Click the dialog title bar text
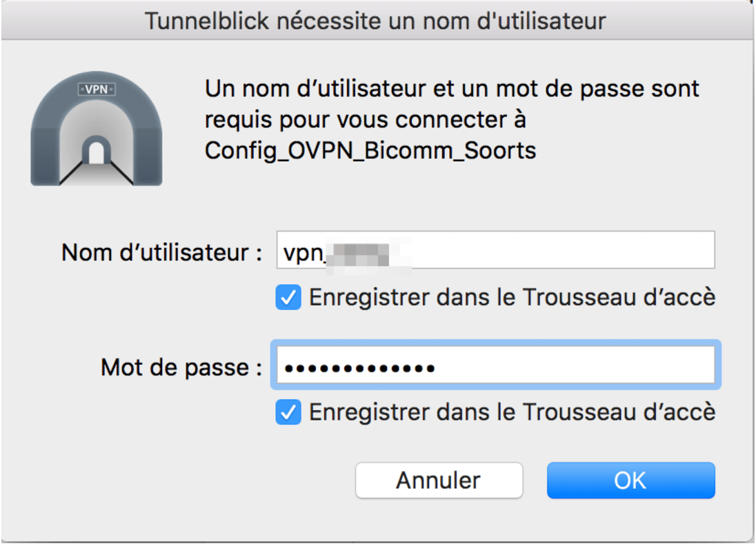Viewport: 756px width, 546px height. pyautogui.click(x=375, y=21)
